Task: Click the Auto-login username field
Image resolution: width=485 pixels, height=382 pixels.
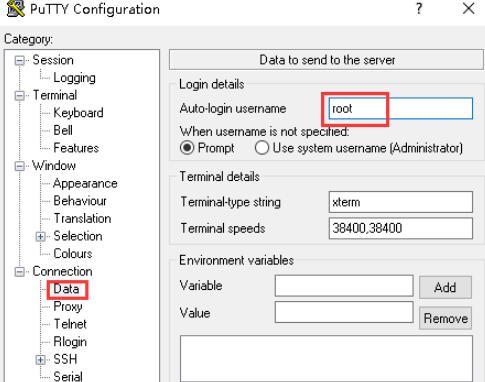Action: click(x=400, y=108)
